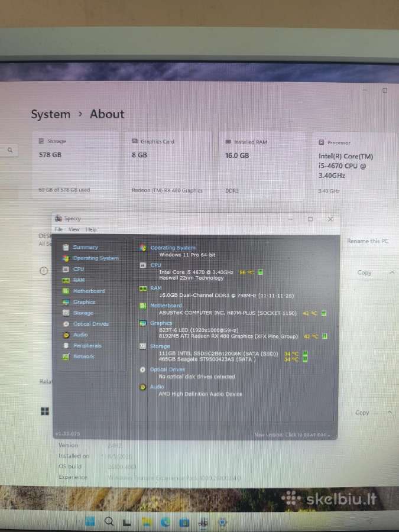The image size is (399, 532).
Task: Click Storage heading in summary pane
Action: tap(160, 346)
